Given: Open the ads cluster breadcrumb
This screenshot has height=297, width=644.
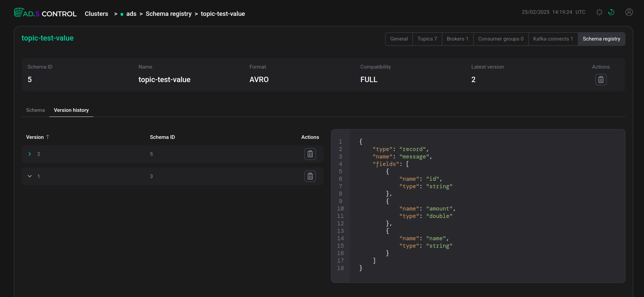Looking at the screenshot, I should [x=131, y=14].
